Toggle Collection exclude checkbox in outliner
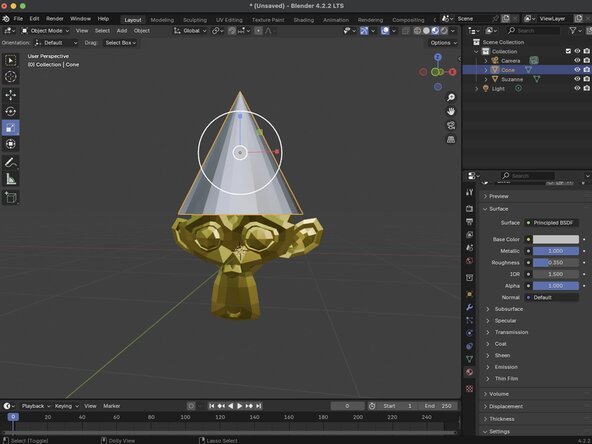Screen dimensions: 592x444 [568, 51]
